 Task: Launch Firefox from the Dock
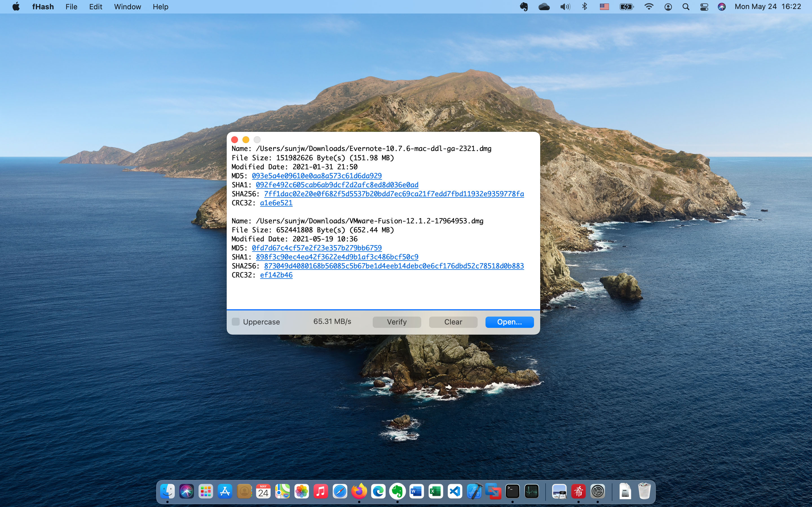pos(359,492)
